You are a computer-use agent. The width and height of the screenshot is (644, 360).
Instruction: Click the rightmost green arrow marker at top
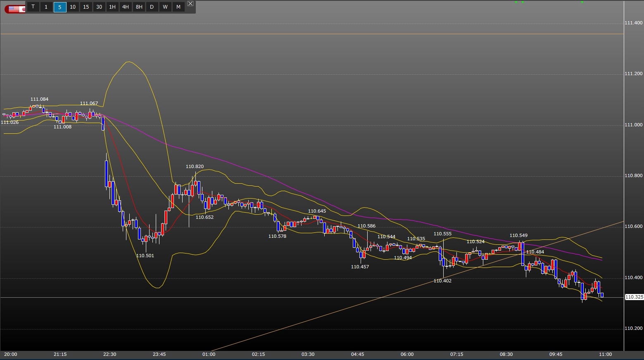(582, 2)
